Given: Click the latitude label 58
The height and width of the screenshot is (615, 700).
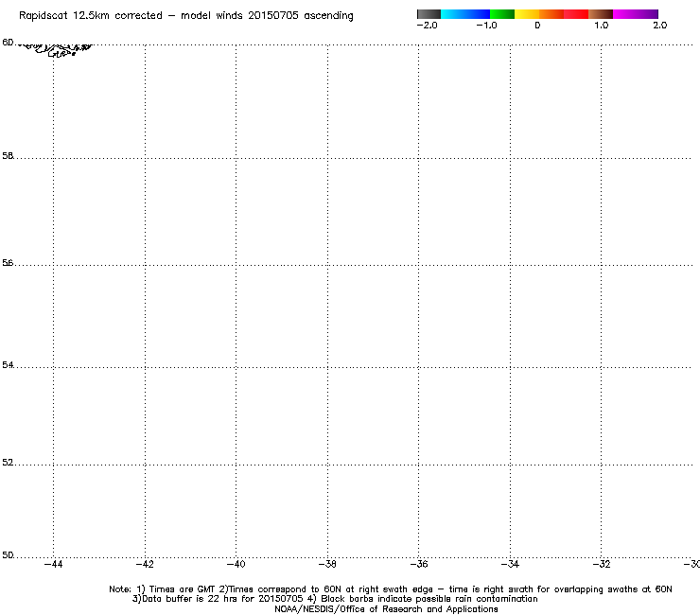Looking at the screenshot, I should point(8,156).
